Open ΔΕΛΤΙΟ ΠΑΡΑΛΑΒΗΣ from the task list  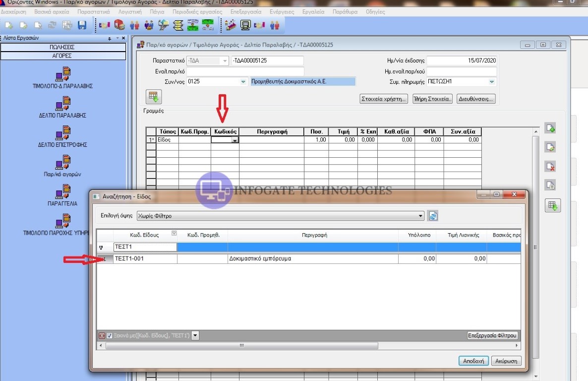point(62,105)
